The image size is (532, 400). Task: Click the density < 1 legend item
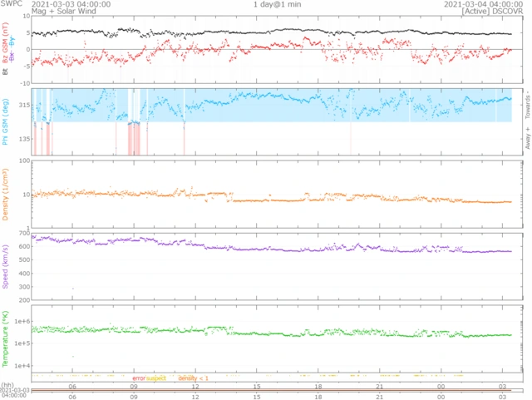193,378
